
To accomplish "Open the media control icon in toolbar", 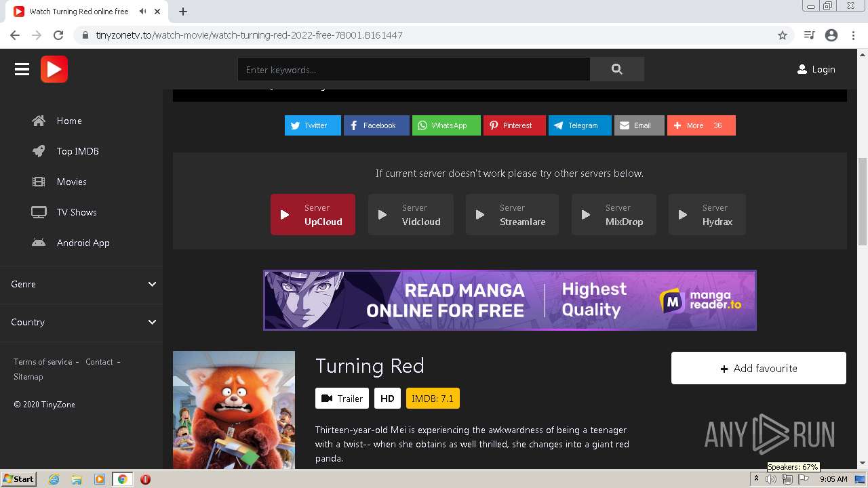I will click(x=809, y=35).
